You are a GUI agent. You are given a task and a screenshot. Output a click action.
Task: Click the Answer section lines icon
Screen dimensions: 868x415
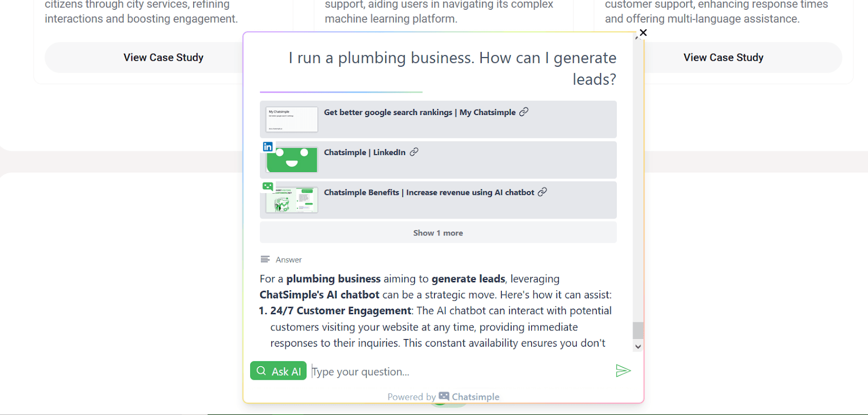[265, 259]
